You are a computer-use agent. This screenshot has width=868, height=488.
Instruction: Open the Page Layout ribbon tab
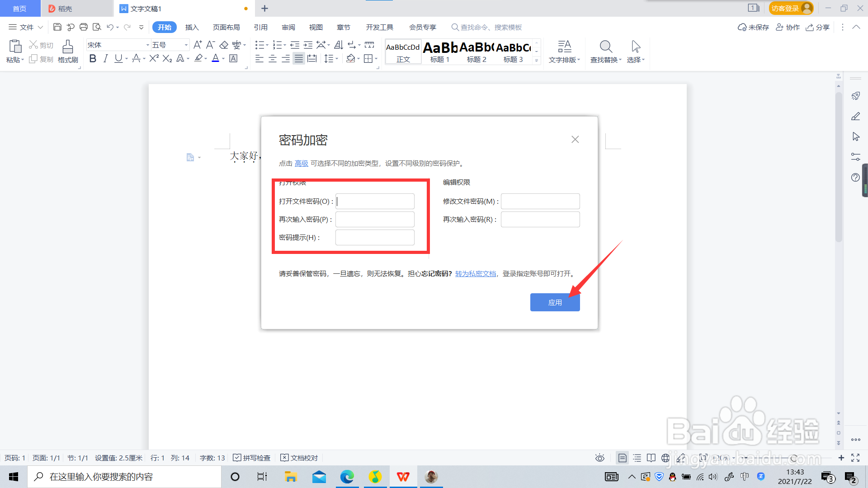pos(226,27)
